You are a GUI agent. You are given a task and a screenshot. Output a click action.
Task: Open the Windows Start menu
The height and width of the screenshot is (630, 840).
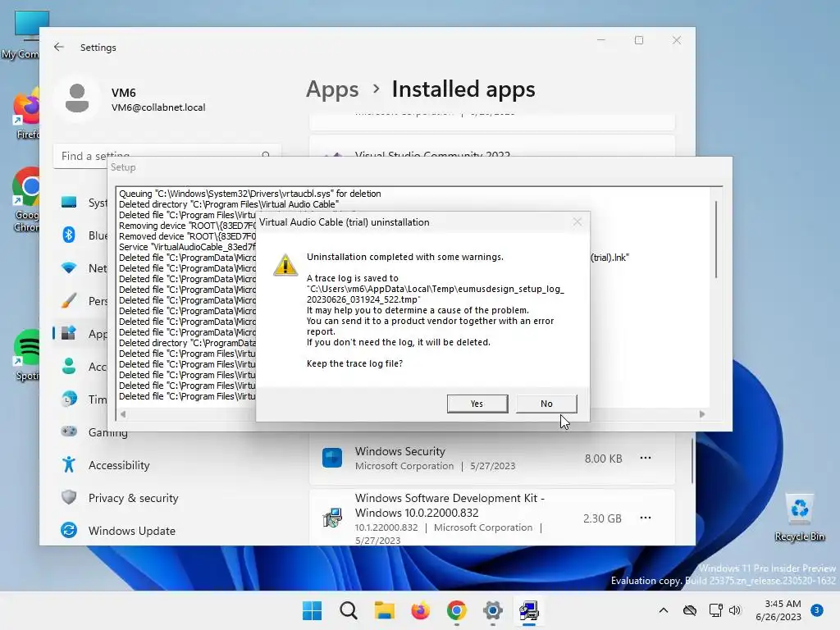point(313,610)
